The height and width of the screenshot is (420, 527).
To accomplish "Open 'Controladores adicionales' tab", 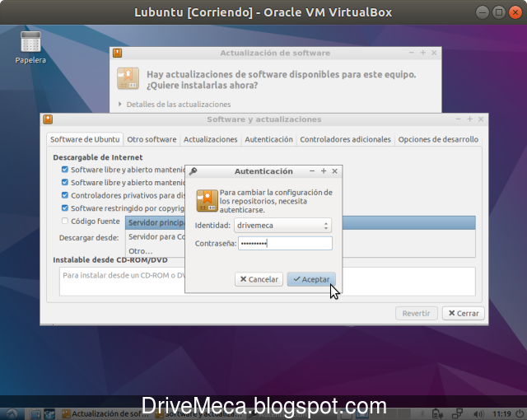I will 345,139.
